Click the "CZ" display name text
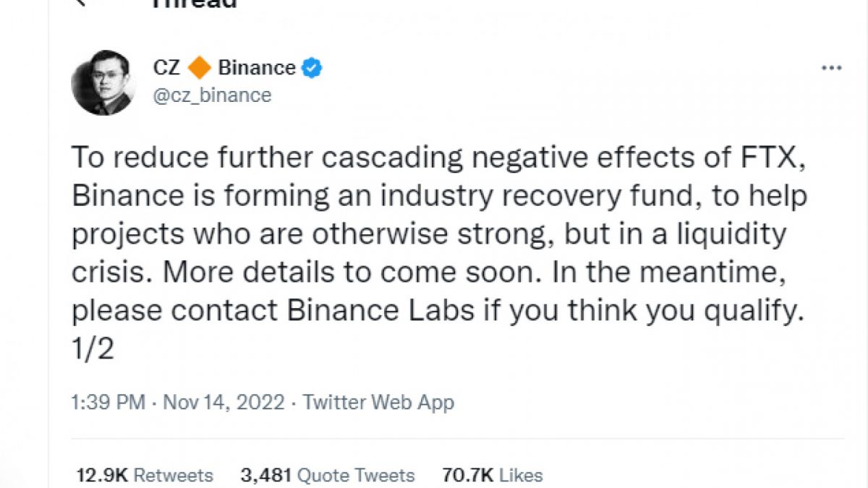The width and height of the screenshot is (868, 488). [x=166, y=68]
